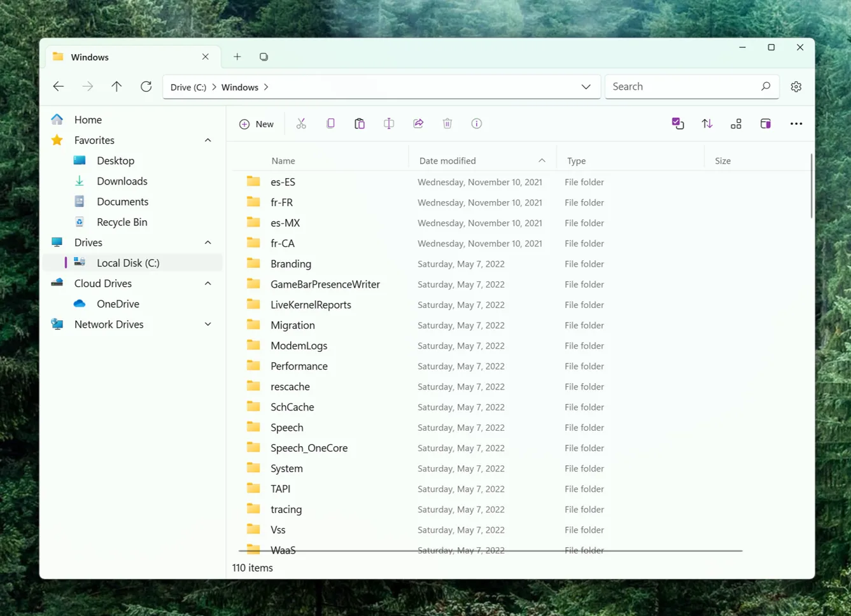The image size is (851, 616).
Task: Open the Share icon
Action: [x=418, y=123]
